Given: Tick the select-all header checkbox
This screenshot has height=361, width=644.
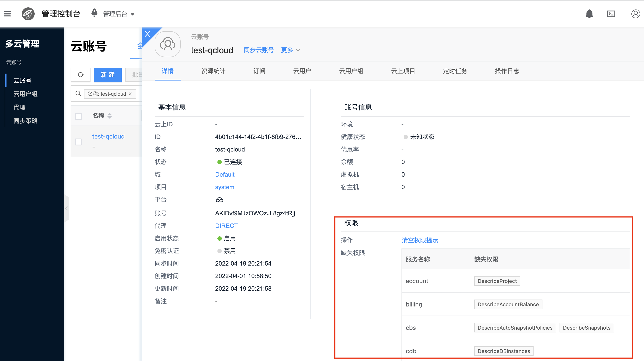Looking at the screenshot, I should [79, 116].
